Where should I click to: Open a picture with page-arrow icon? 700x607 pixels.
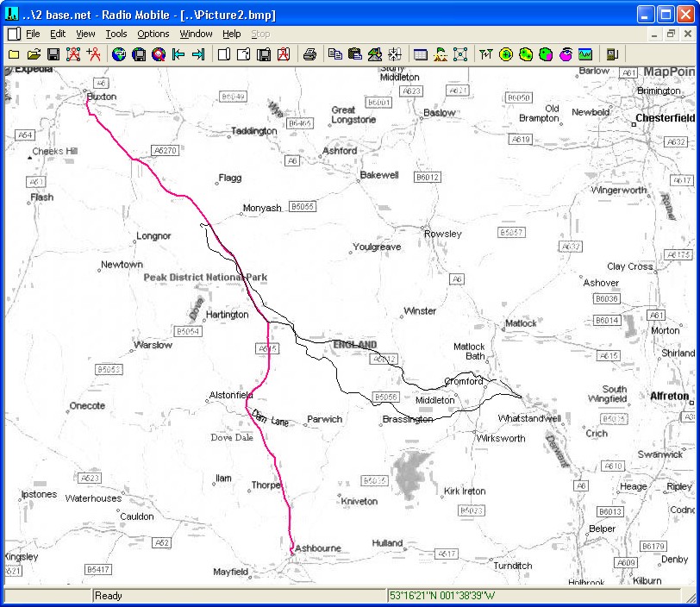pos(244,54)
